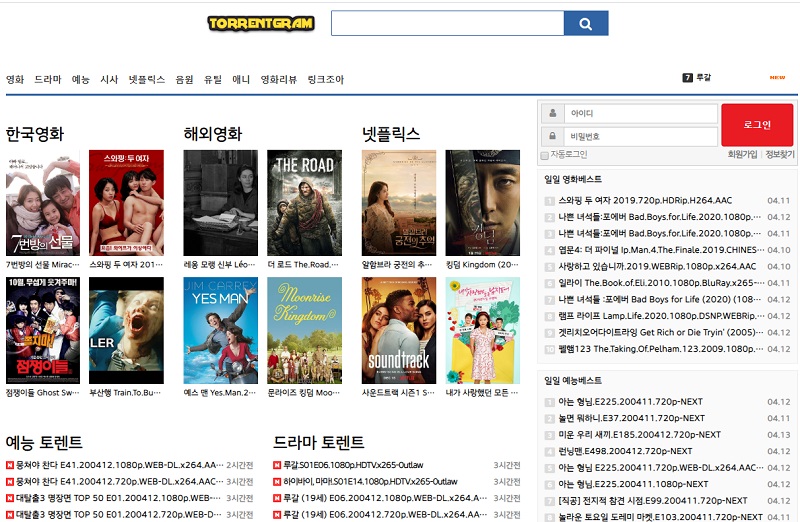
Task: Open the 영화 menu
Action: 15,80
